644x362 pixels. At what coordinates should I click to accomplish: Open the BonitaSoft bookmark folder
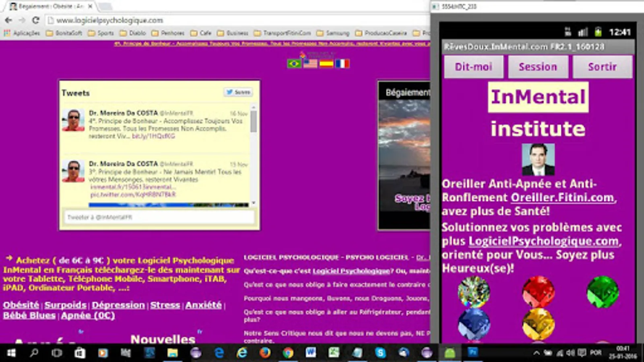click(64, 33)
